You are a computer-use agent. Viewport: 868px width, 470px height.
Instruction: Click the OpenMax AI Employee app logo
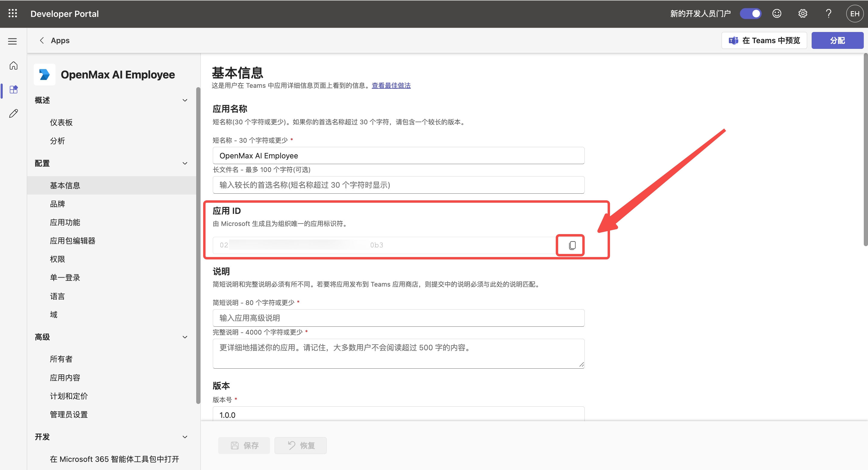pyautogui.click(x=45, y=75)
